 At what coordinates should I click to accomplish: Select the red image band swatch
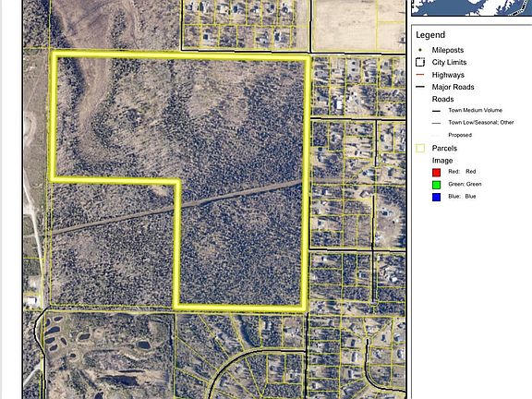436,173
